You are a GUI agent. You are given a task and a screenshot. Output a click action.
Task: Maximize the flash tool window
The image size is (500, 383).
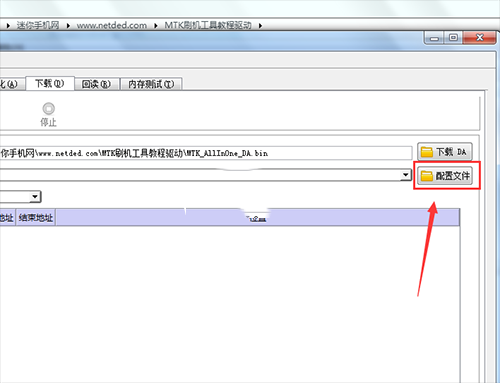[x=453, y=38]
